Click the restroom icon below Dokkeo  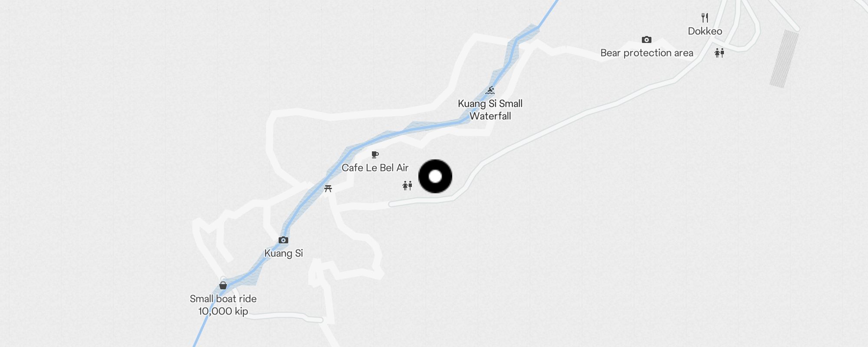point(719,53)
